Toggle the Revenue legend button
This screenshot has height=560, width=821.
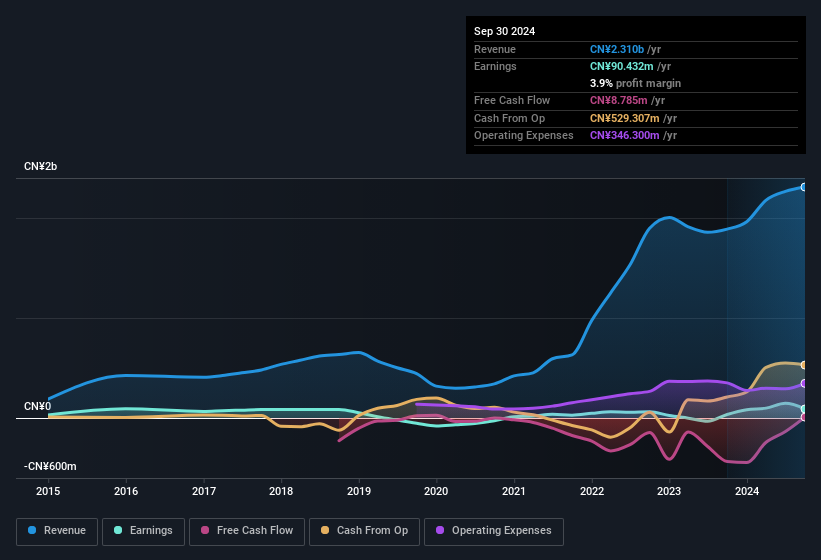(57, 531)
